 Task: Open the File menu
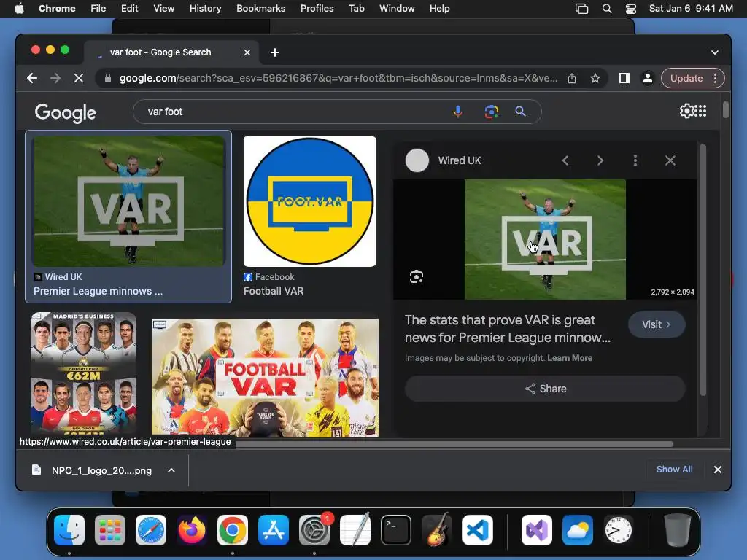[98, 8]
